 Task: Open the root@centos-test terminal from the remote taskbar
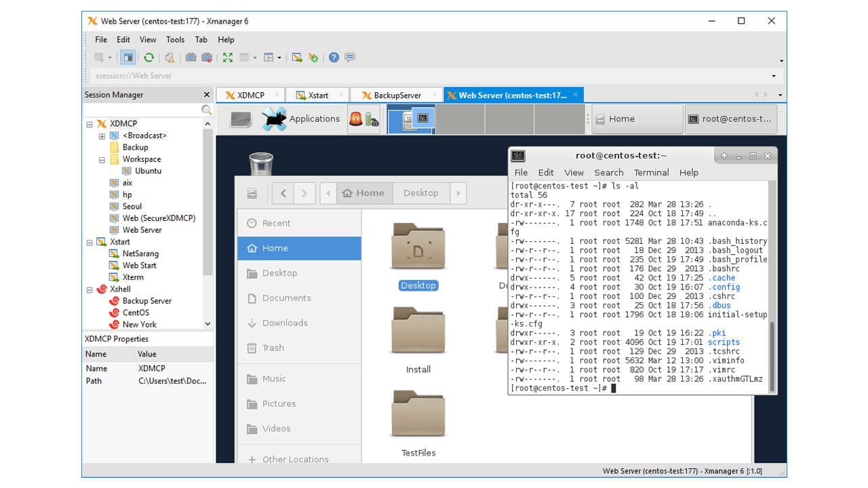(x=731, y=119)
